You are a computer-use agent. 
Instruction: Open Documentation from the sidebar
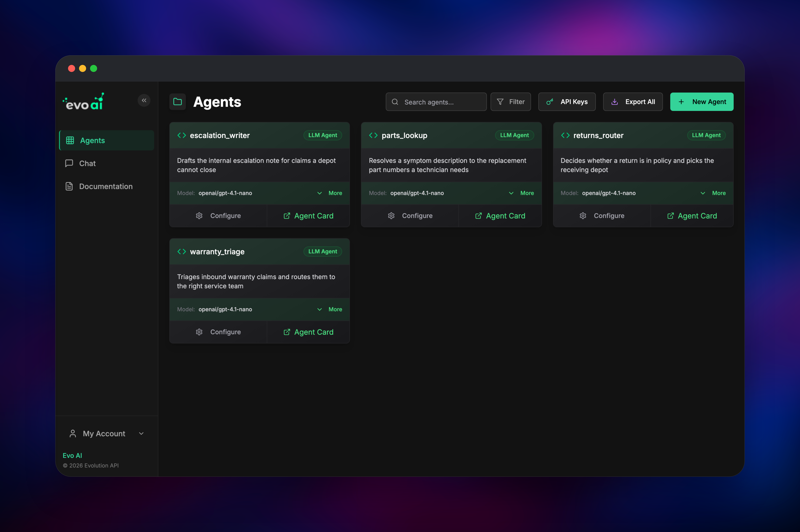(x=107, y=186)
